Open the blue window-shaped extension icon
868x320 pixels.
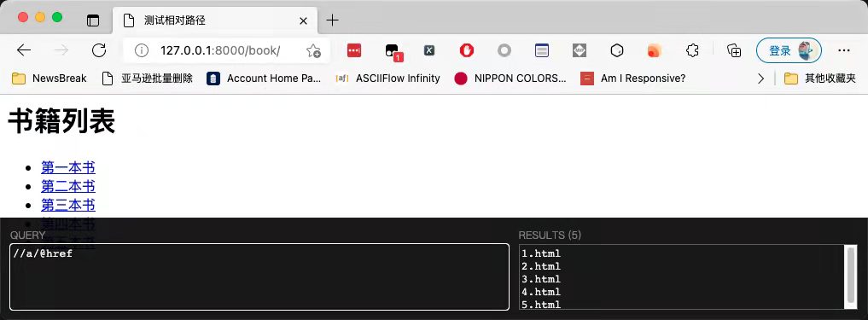542,50
